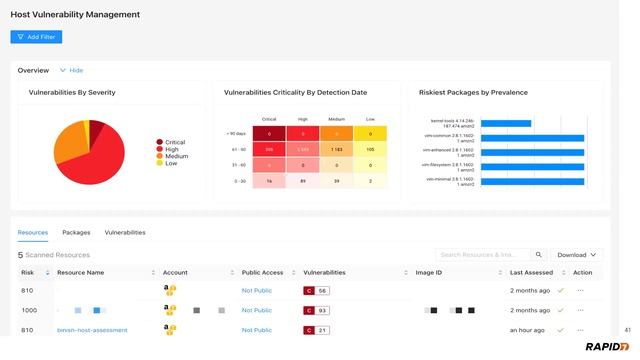Click heatmap cell showing 89
Image resolution: width=640 pixels, height=360 pixels.
tap(303, 181)
